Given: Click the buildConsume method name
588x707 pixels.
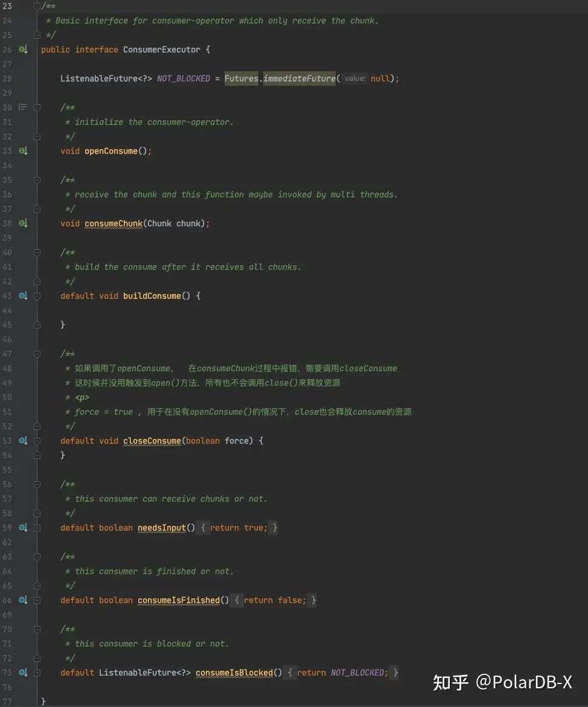Looking at the screenshot, I should click(152, 296).
